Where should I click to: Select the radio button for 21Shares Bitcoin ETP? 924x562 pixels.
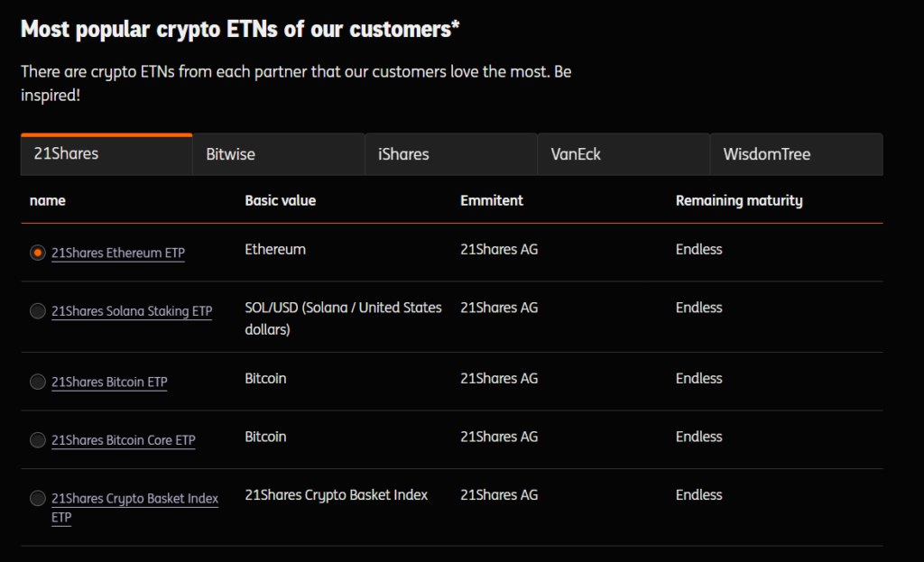click(37, 382)
